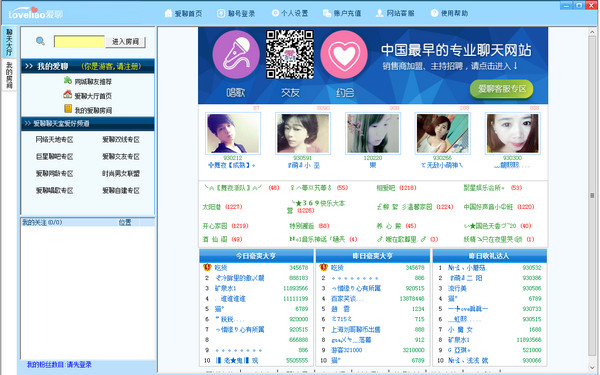Click the 进入房间 button
This screenshot has width=600, height=375.
pos(125,41)
